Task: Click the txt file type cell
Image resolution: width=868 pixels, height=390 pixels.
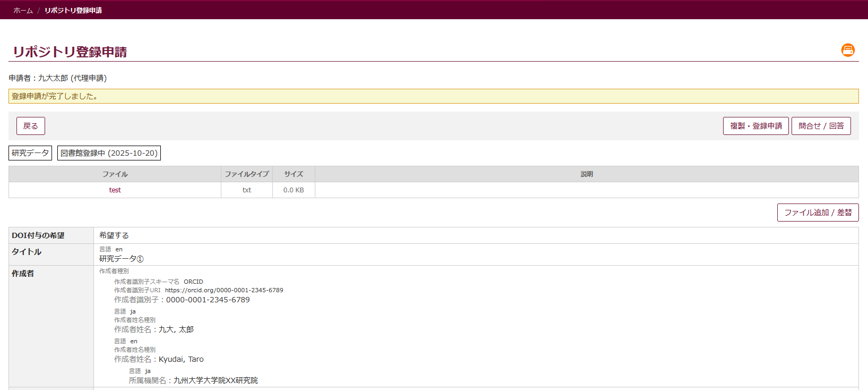Action: [246, 190]
